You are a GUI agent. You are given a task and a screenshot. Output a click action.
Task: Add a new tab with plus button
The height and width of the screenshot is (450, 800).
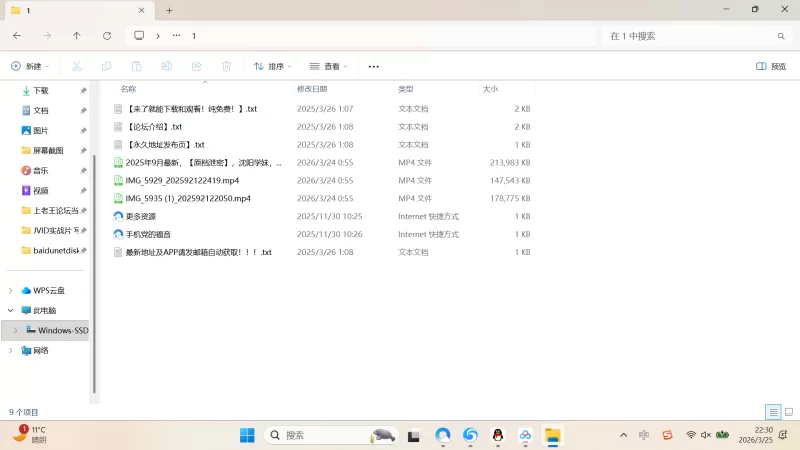(x=169, y=10)
